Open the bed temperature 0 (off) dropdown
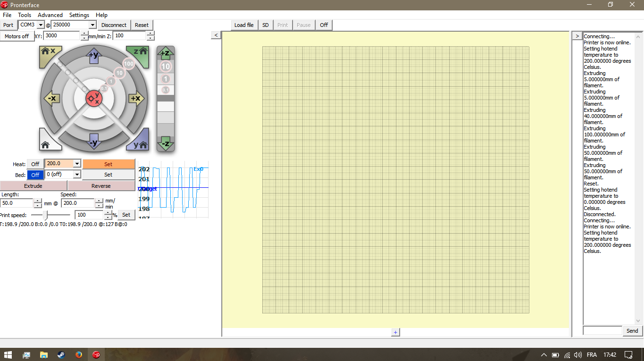Screen dimensions: 644x361 [x=77, y=174]
